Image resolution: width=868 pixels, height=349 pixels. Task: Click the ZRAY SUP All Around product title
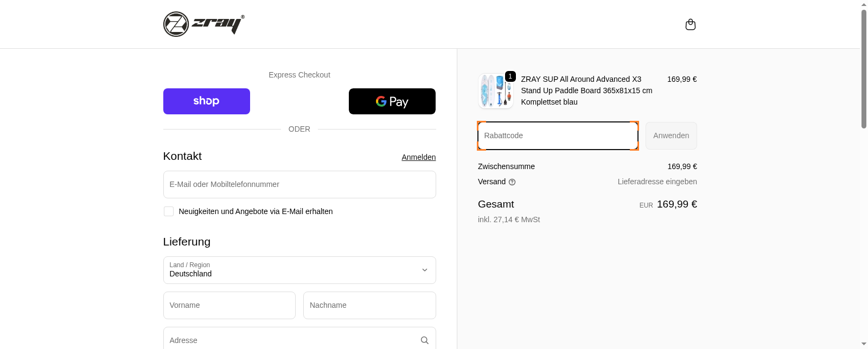[586, 91]
